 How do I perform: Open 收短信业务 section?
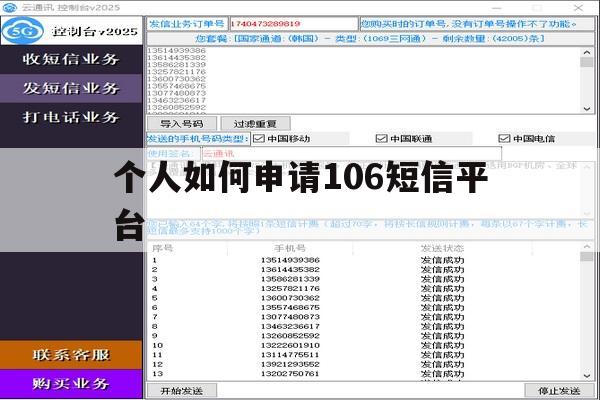(71, 59)
